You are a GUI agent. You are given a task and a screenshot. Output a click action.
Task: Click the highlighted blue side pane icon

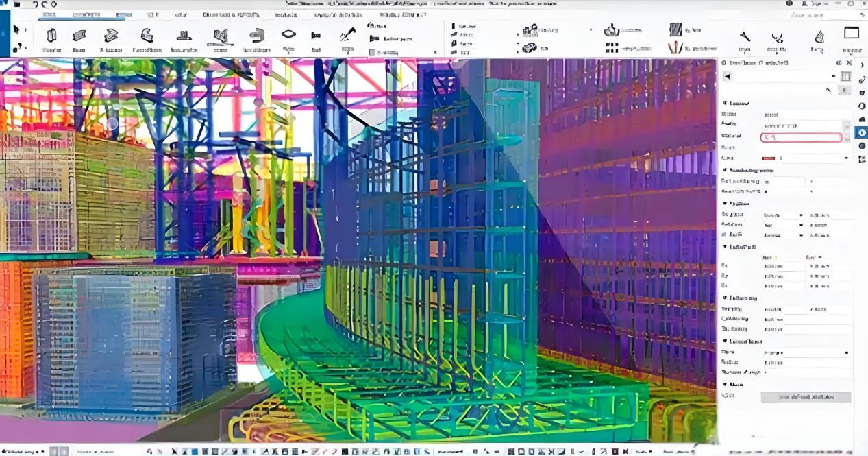(862, 133)
